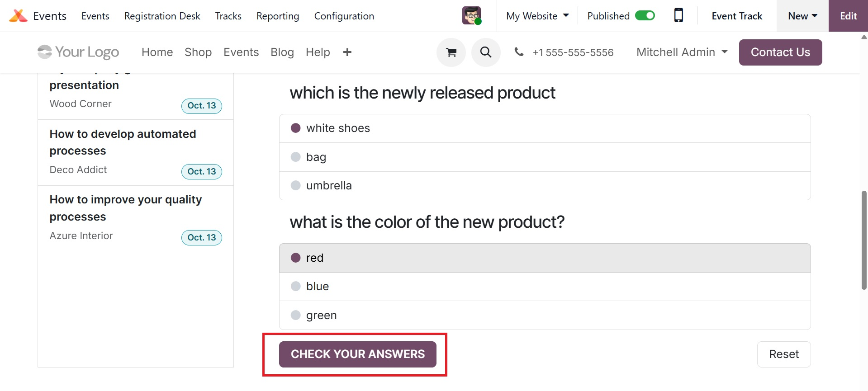Select the 'blue' color answer

pyautogui.click(x=296, y=286)
